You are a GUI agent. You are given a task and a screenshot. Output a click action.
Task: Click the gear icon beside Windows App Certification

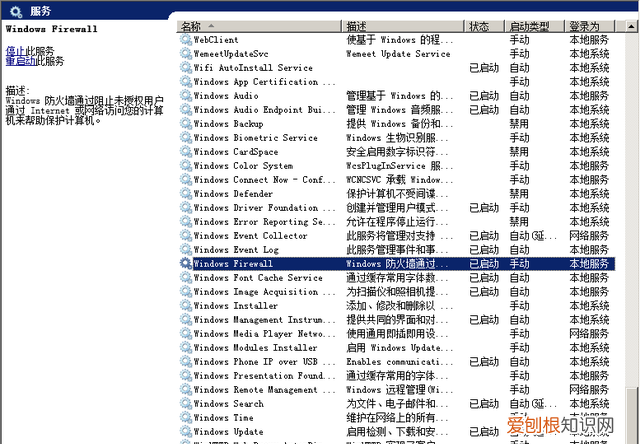pos(186,82)
